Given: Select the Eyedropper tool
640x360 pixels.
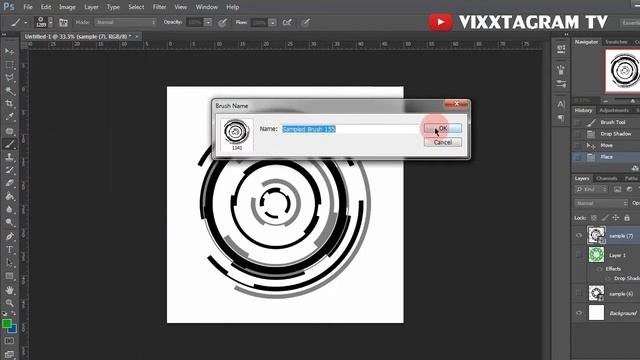Looking at the screenshot, I should coord(9,117).
